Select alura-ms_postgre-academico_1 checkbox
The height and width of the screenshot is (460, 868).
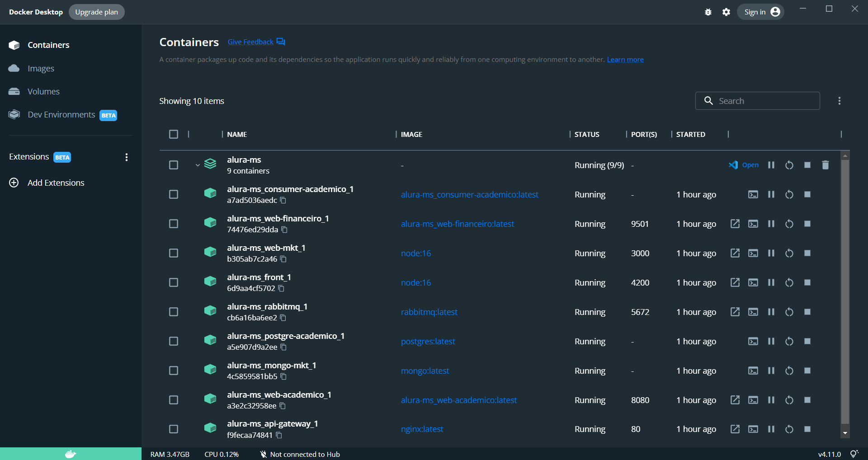click(174, 341)
